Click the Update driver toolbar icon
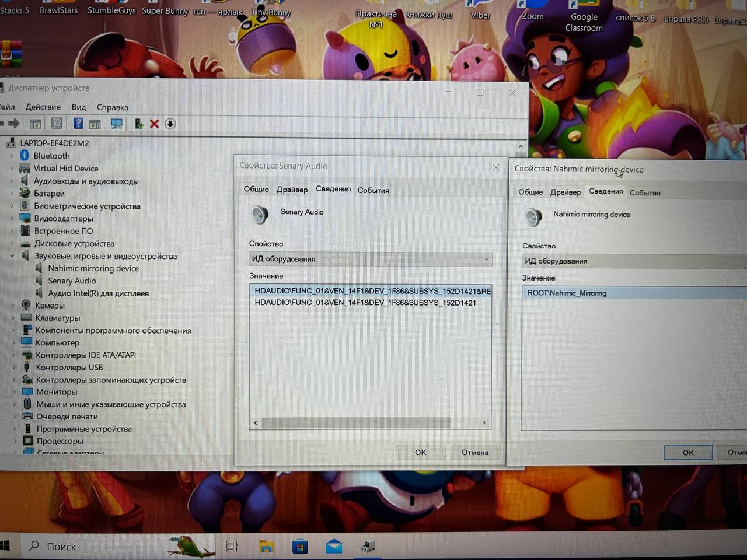747x560 pixels. (x=139, y=124)
